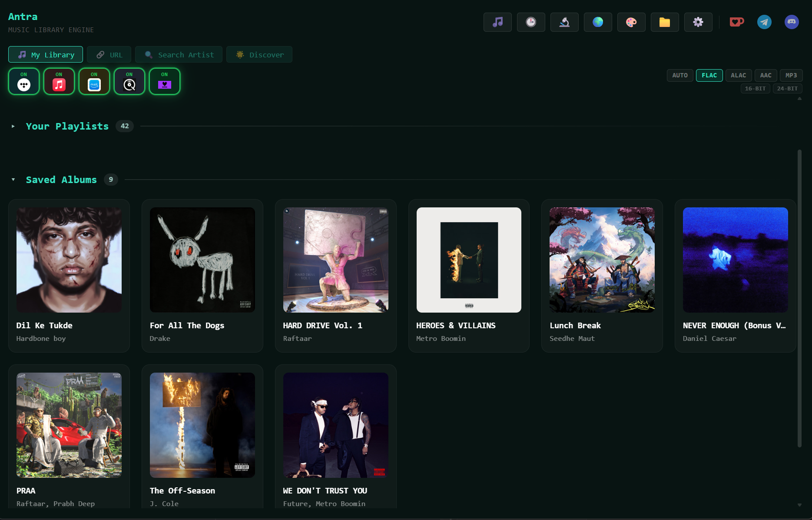The image size is (812, 520).
Task: Open the PRAA album cover
Action: tap(69, 425)
